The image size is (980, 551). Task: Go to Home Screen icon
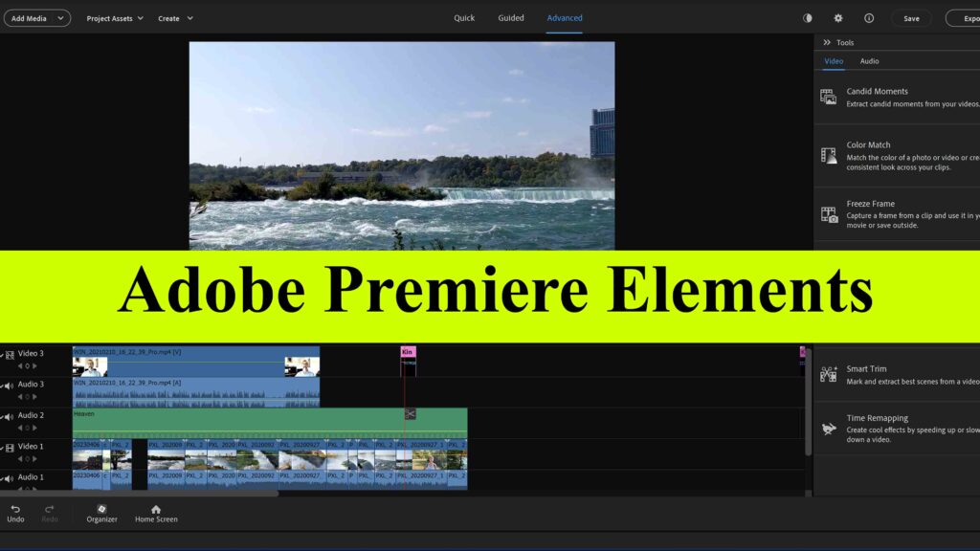tap(156, 509)
